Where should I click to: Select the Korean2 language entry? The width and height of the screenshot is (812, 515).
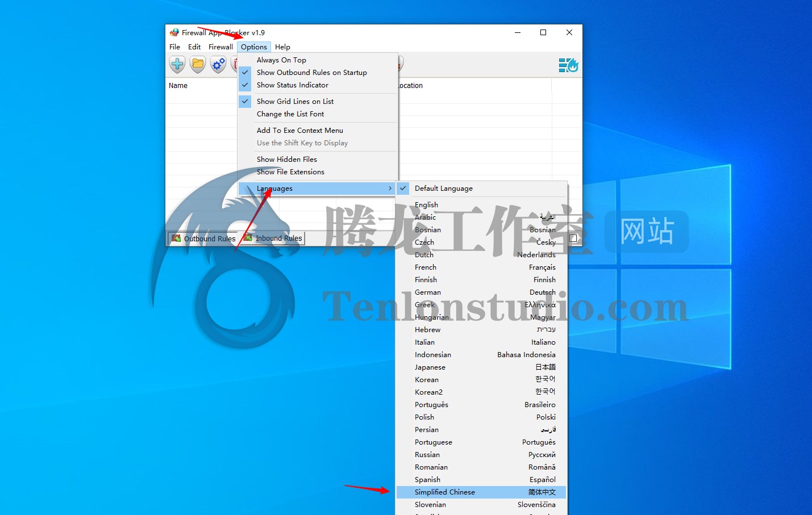click(481, 392)
